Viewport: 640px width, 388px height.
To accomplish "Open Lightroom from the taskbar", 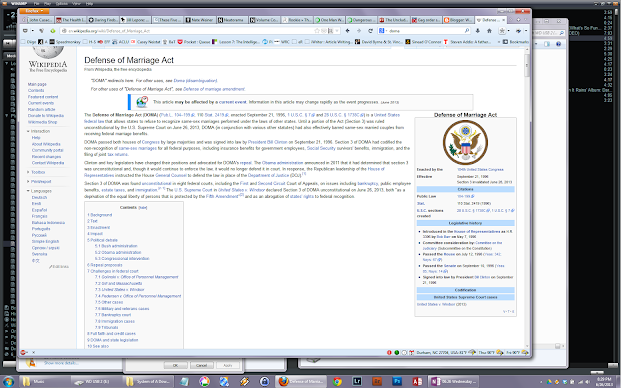I will pyautogui.click(x=357, y=381).
